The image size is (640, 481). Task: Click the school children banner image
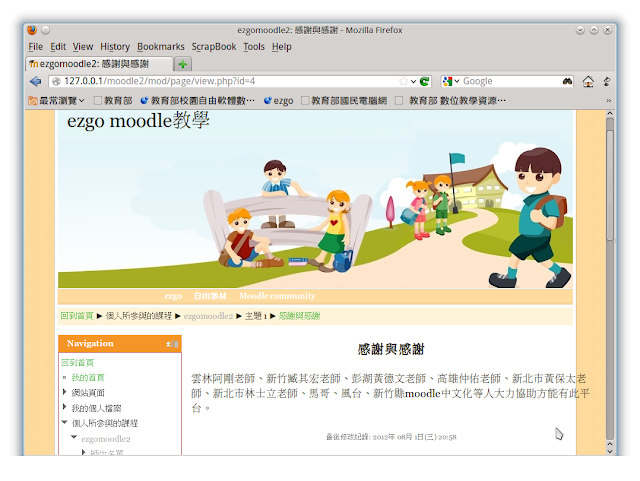point(315,199)
